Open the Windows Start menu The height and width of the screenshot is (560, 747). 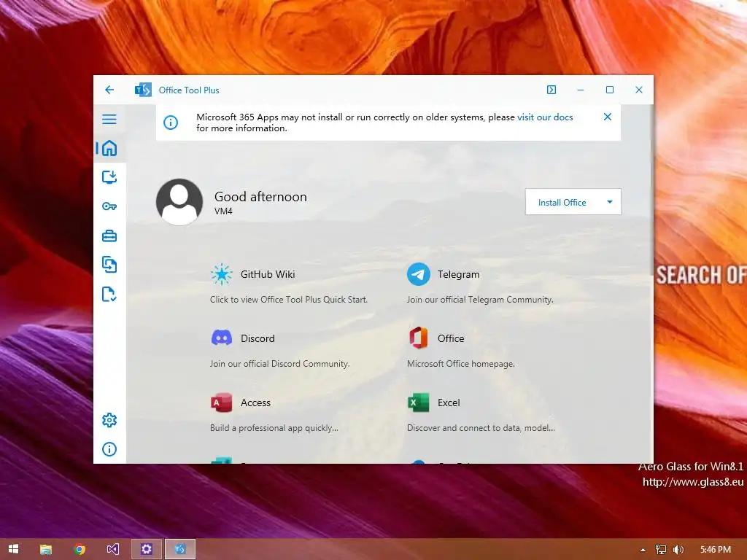(x=13, y=549)
